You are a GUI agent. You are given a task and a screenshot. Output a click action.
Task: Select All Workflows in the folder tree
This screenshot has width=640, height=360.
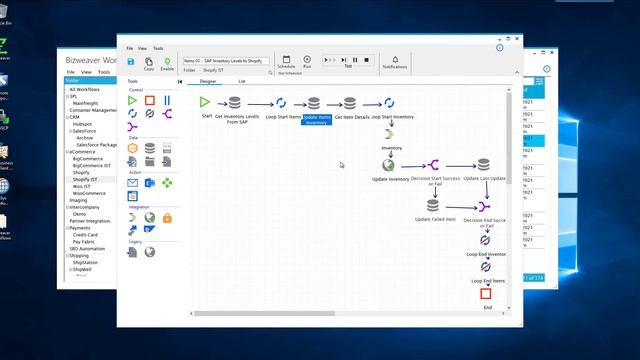[x=84, y=89]
